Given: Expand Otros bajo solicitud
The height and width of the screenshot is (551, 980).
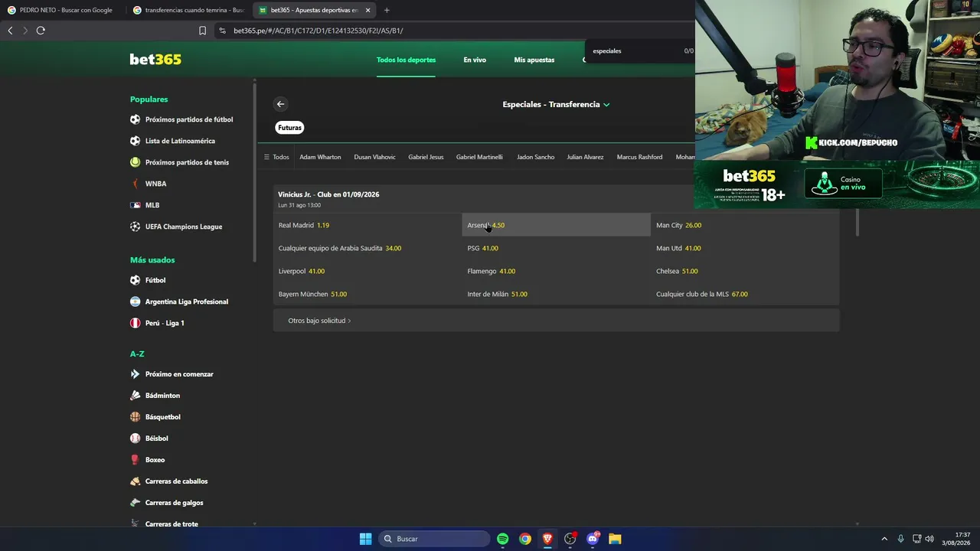Looking at the screenshot, I should click(x=319, y=321).
